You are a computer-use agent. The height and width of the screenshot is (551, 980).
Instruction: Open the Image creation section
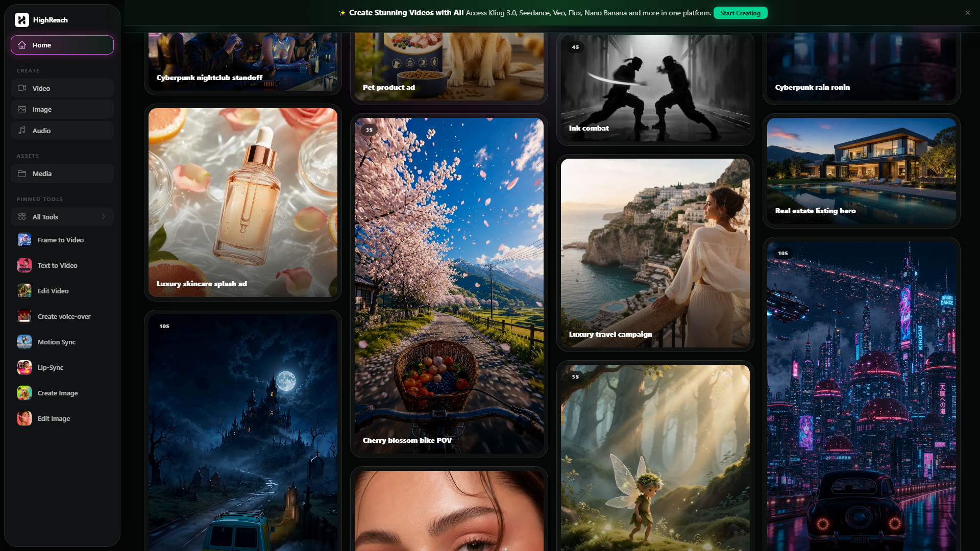62,109
